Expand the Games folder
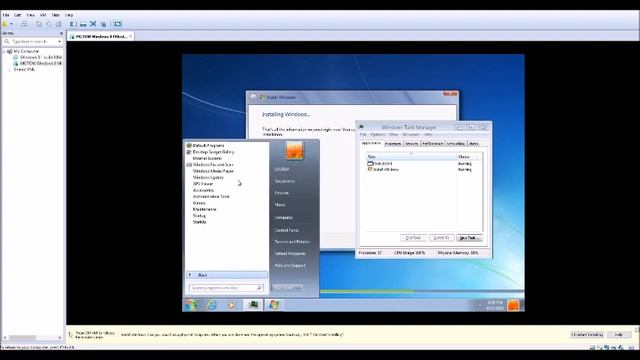640x360 pixels. [x=199, y=203]
